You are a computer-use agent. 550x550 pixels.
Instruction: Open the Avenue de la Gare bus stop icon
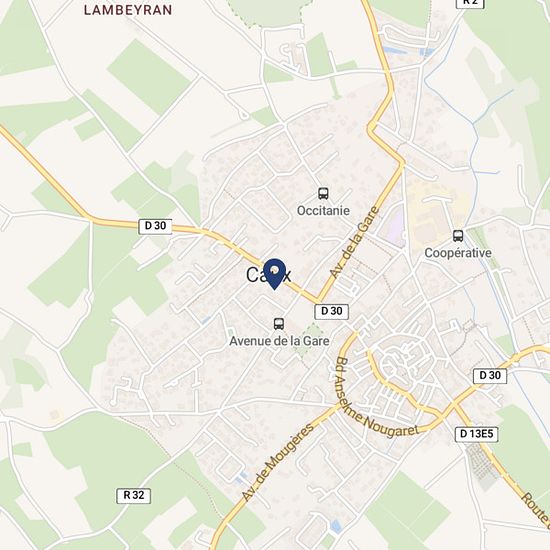pyautogui.click(x=279, y=323)
